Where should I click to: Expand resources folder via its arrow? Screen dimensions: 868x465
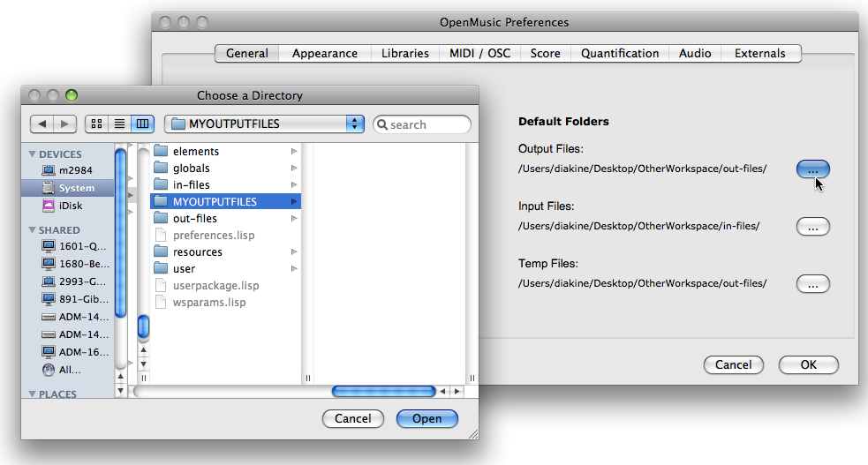tap(294, 252)
